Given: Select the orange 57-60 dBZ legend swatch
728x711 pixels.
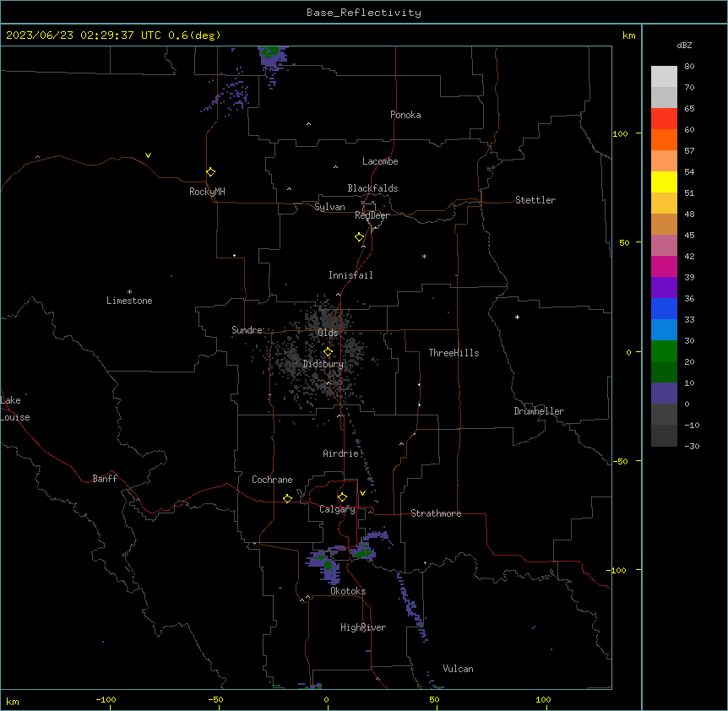Looking at the screenshot, I should [x=664, y=139].
